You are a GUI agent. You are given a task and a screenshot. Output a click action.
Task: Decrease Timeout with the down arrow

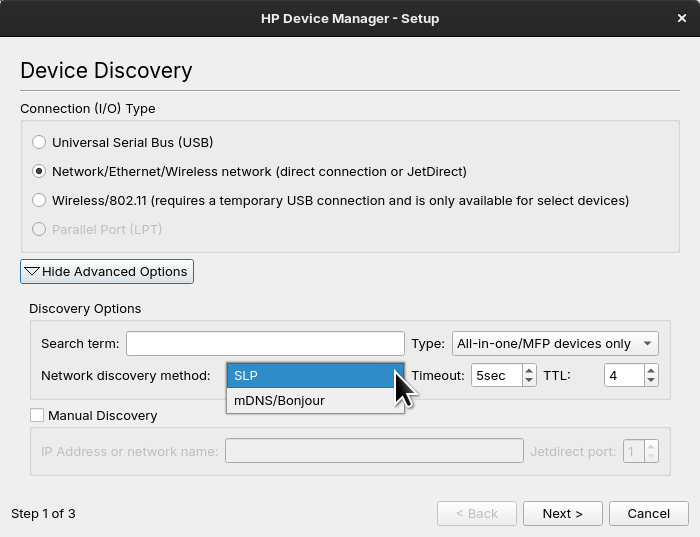tap(529, 380)
